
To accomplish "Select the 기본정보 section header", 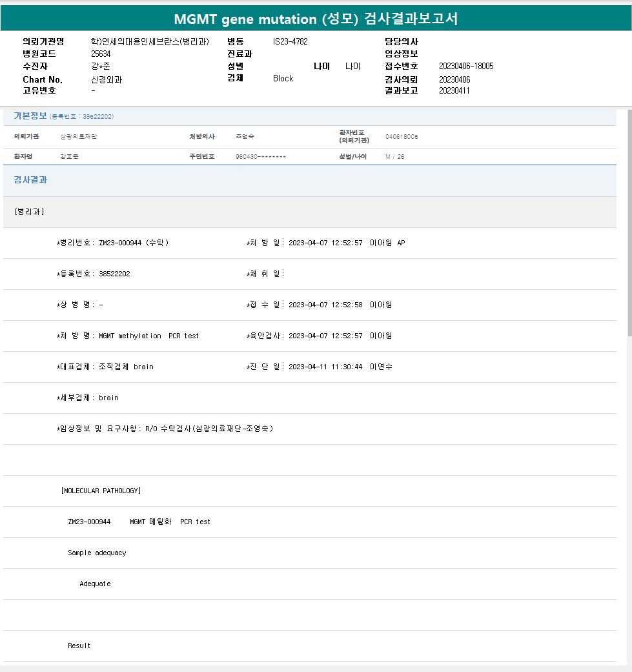I will pos(30,116).
